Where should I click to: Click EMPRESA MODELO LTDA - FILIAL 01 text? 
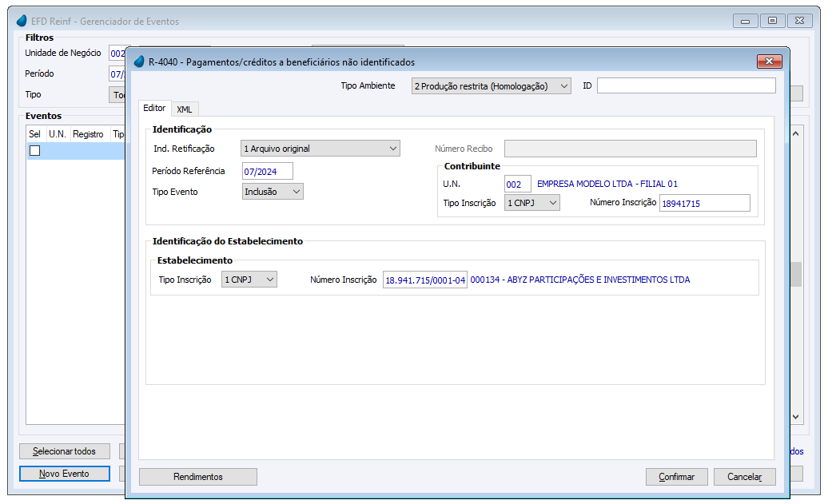point(607,184)
